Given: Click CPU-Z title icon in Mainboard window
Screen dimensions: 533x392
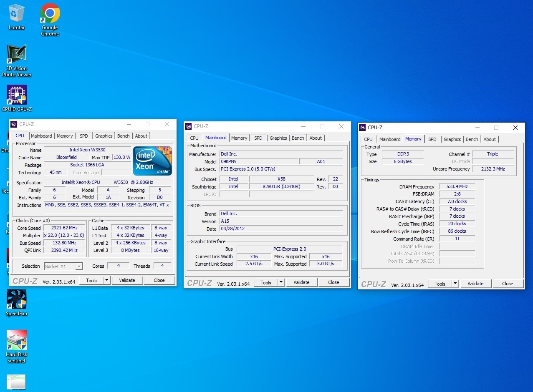Looking at the screenshot, I should (x=188, y=126).
